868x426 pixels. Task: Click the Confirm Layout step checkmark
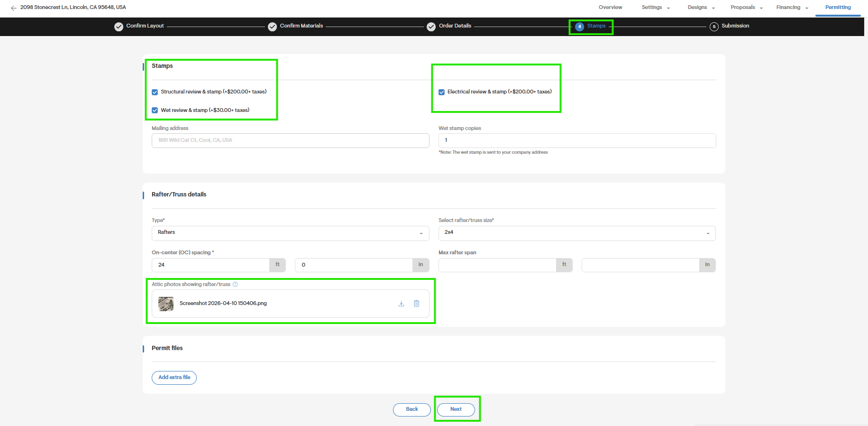(x=119, y=27)
